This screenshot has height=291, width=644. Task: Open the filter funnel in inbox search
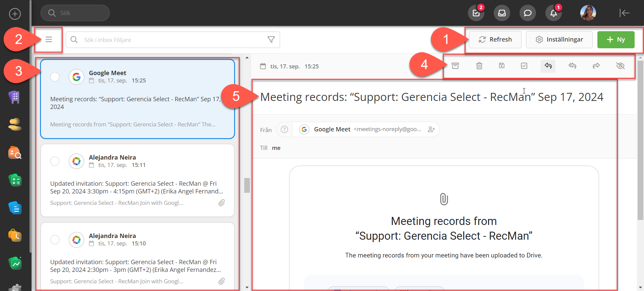[271, 40]
